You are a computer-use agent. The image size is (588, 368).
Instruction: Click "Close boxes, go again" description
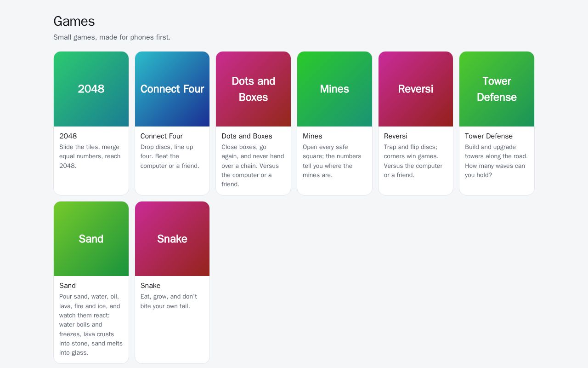coord(253,166)
